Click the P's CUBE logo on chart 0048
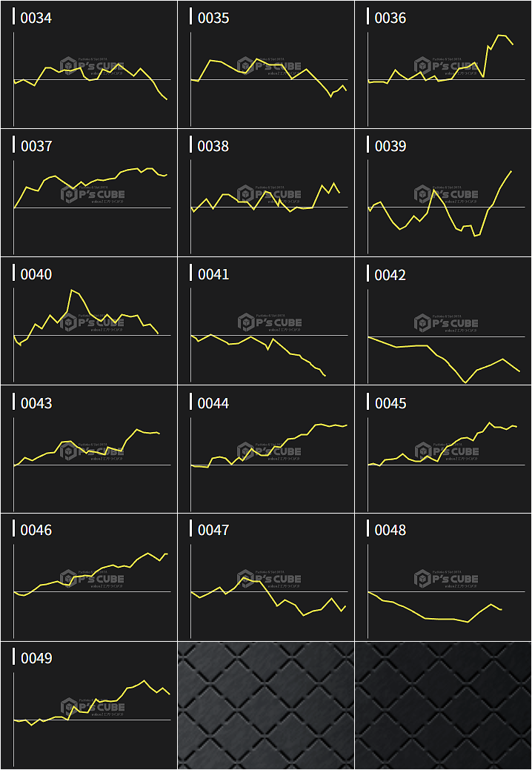The width and height of the screenshot is (532, 770). (446, 578)
